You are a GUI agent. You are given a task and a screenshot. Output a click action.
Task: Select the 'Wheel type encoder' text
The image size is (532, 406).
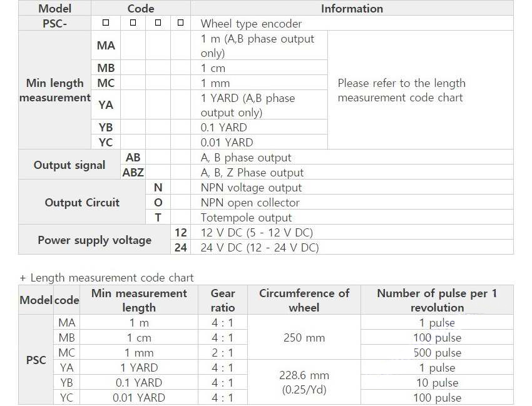[x=251, y=24]
